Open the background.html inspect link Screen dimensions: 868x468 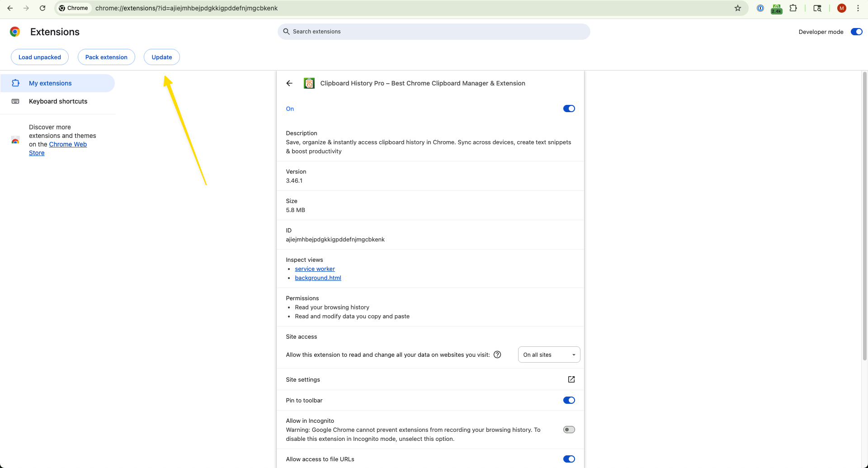[x=318, y=278]
